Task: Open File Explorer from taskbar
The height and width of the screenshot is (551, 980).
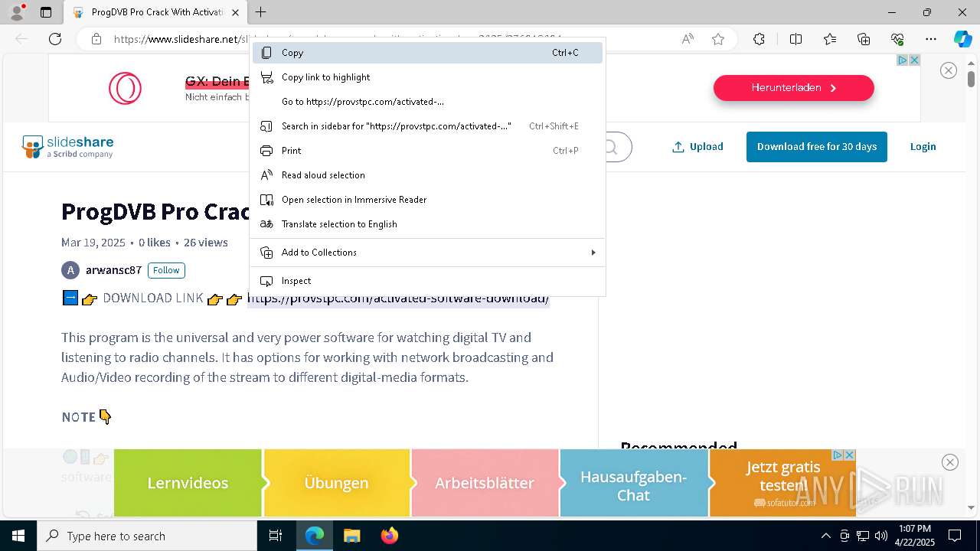Action: click(351, 536)
